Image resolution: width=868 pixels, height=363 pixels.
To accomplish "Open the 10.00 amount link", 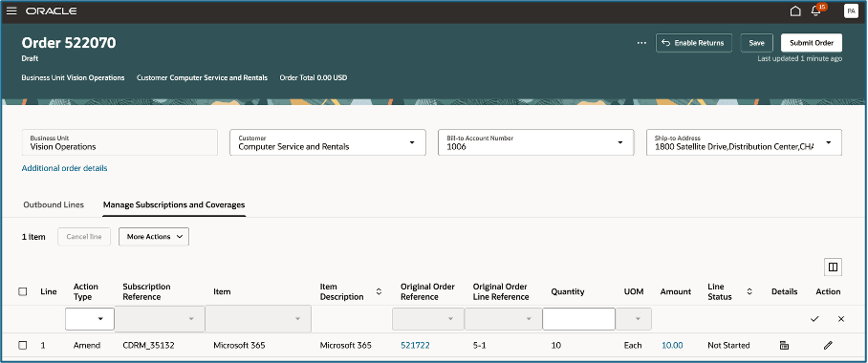I will (x=672, y=345).
